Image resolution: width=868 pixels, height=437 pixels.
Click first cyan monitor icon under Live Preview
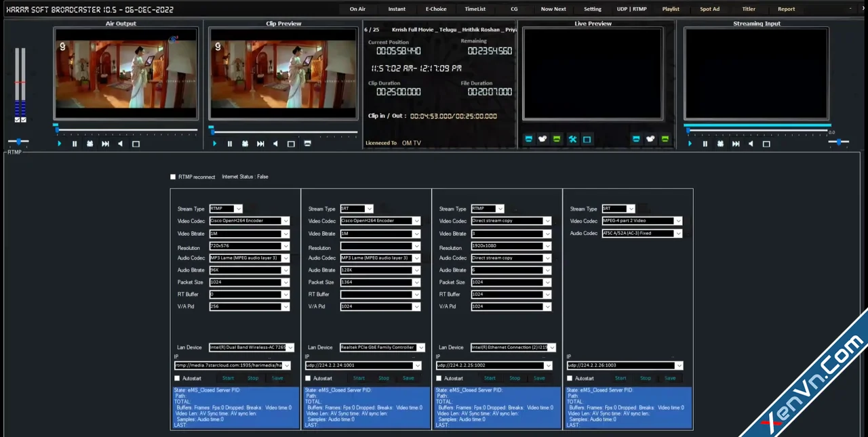point(528,139)
